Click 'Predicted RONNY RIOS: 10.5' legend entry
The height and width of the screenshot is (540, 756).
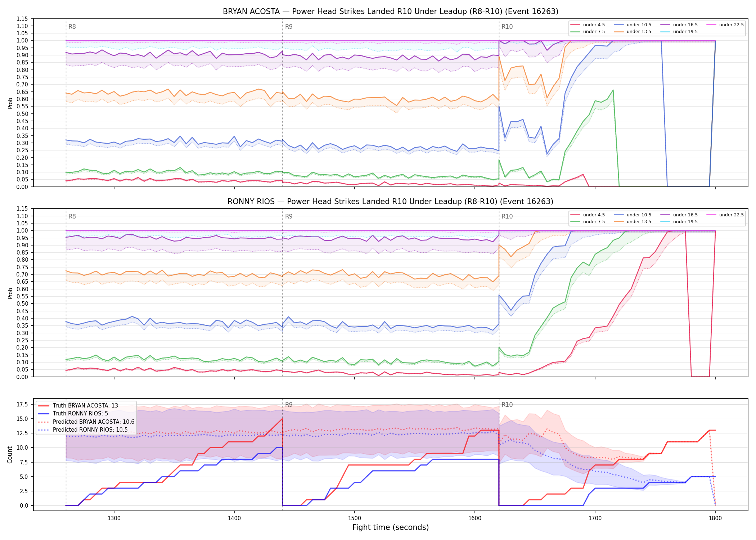pos(83,430)
